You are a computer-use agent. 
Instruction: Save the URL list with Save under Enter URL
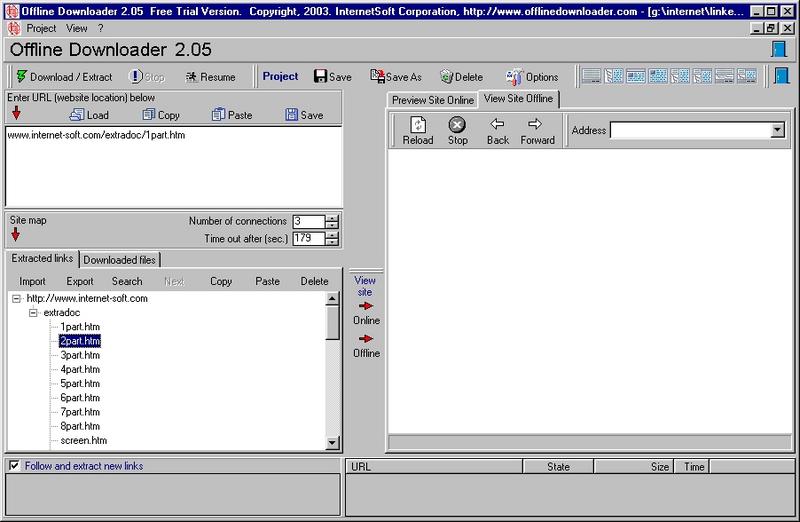(304, 115)
